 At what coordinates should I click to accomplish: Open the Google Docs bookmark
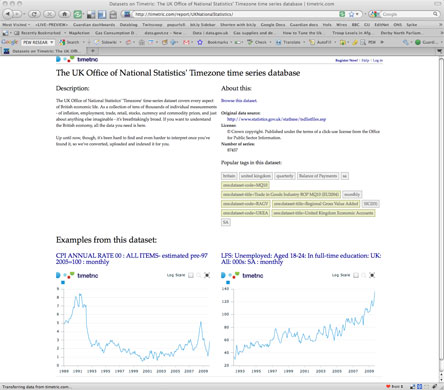273,25
